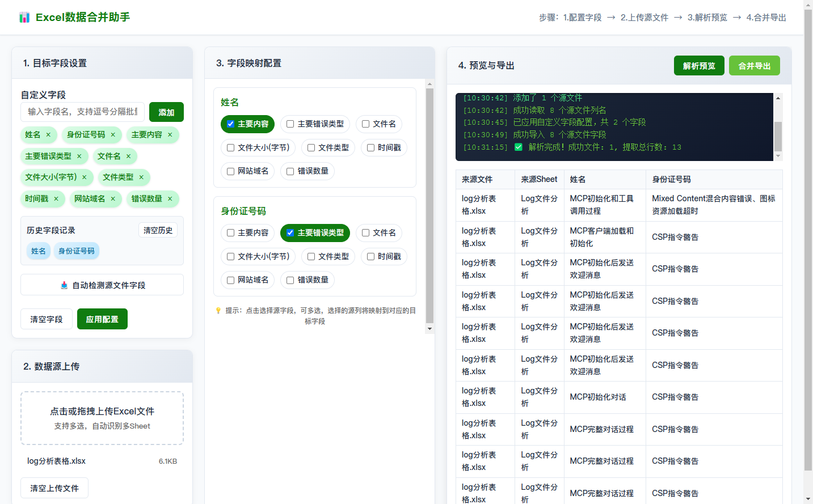
Task: Check 文件名 under the 身份证号码 mapping
Action: [366, 233]
